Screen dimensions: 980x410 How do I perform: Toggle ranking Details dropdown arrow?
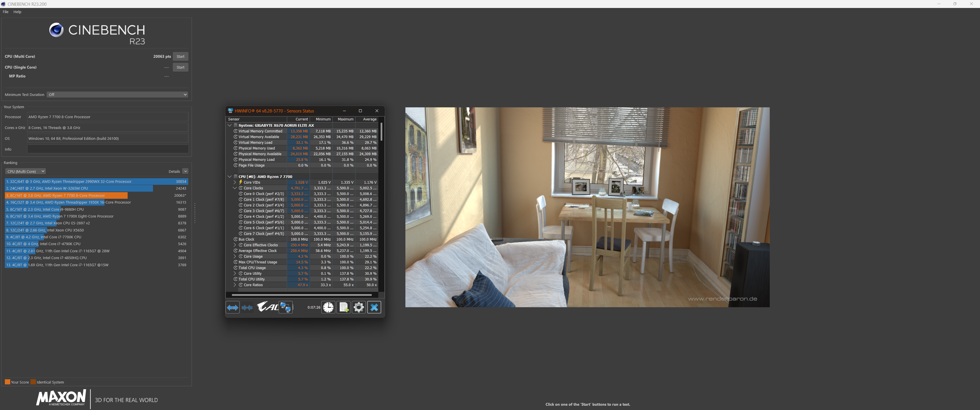185,171
